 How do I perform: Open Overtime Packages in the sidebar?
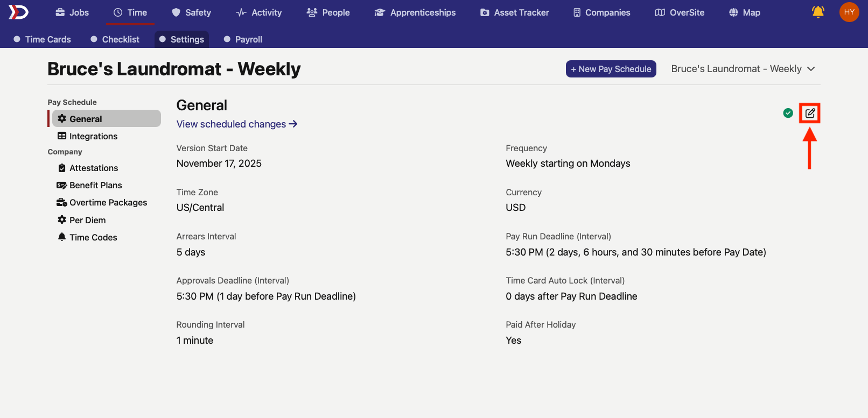pyautogui.click(x=102, y=202)
